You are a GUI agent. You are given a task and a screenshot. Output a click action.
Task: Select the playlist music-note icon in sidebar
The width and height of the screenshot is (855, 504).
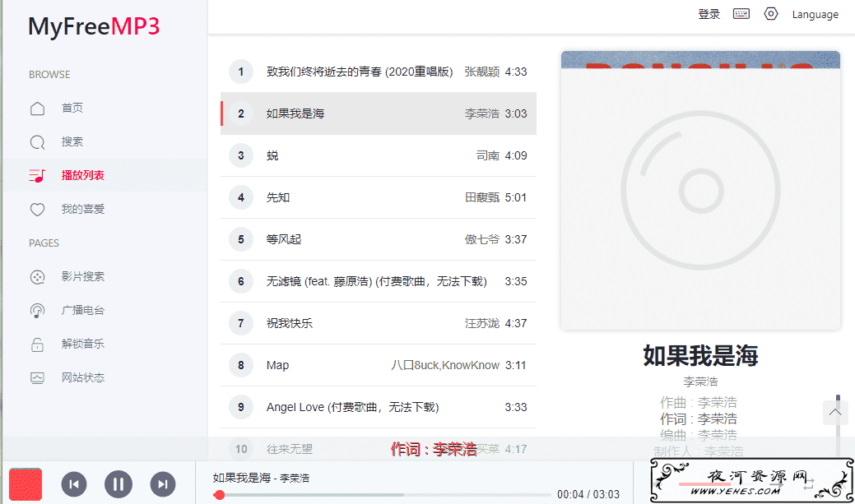click(x=37, y=175)
